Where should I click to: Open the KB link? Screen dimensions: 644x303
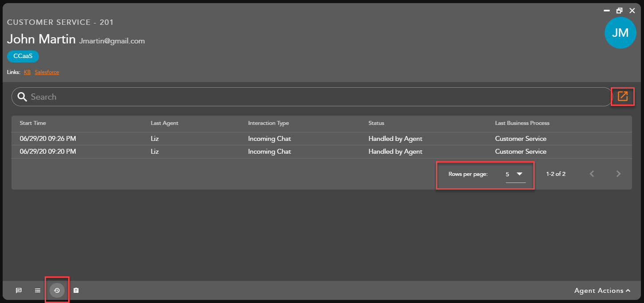pos(27,72)
